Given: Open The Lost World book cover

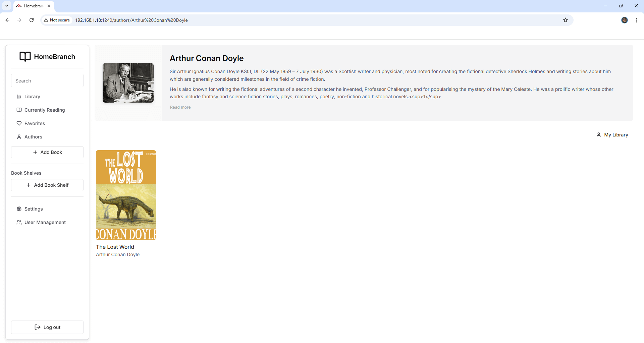Looking at the screenshot, I should (x=126, y=195).
